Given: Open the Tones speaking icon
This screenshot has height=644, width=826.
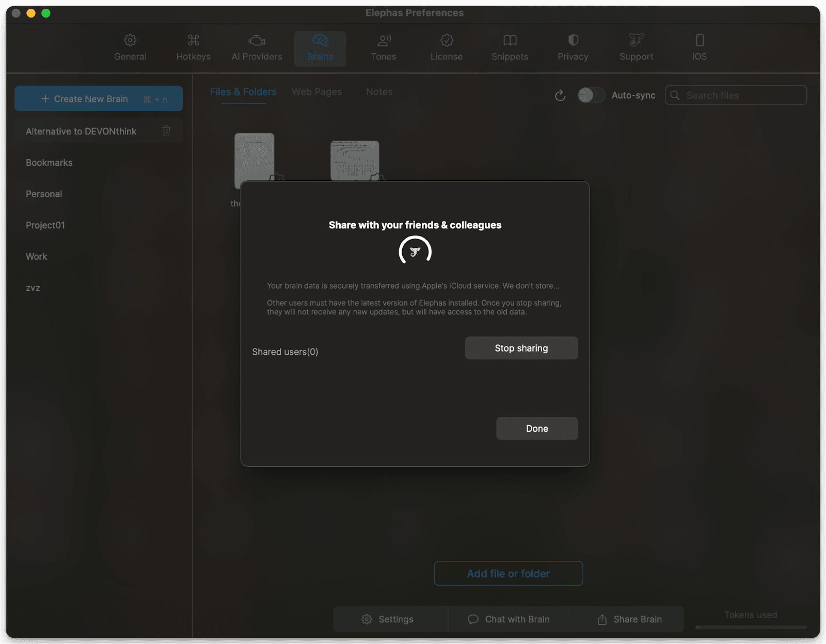Looking at the screenshot, I should [384, 40].
